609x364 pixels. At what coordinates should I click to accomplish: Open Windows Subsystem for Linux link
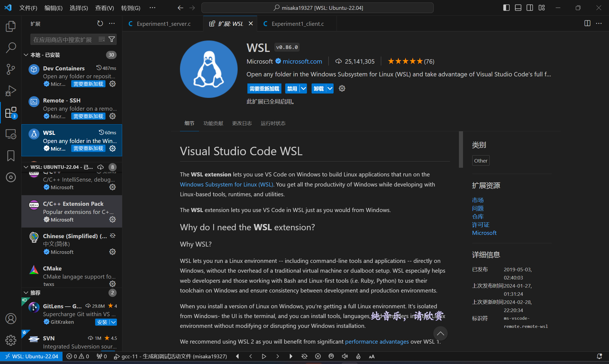point(226,184)
